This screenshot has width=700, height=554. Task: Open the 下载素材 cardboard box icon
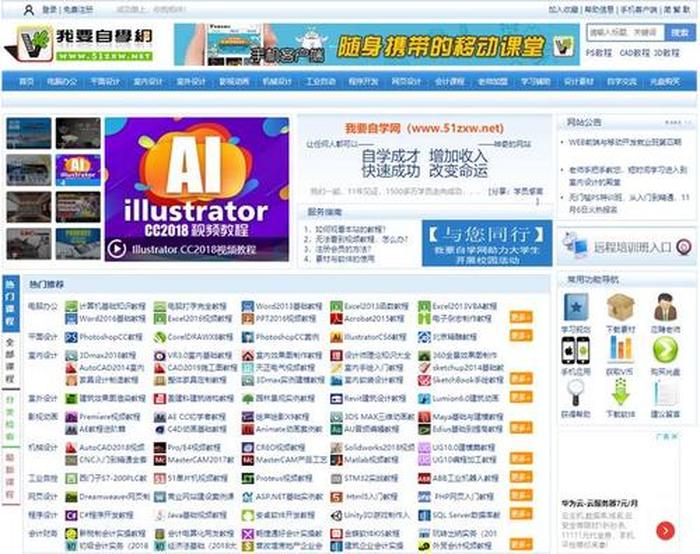coord(621,307)
